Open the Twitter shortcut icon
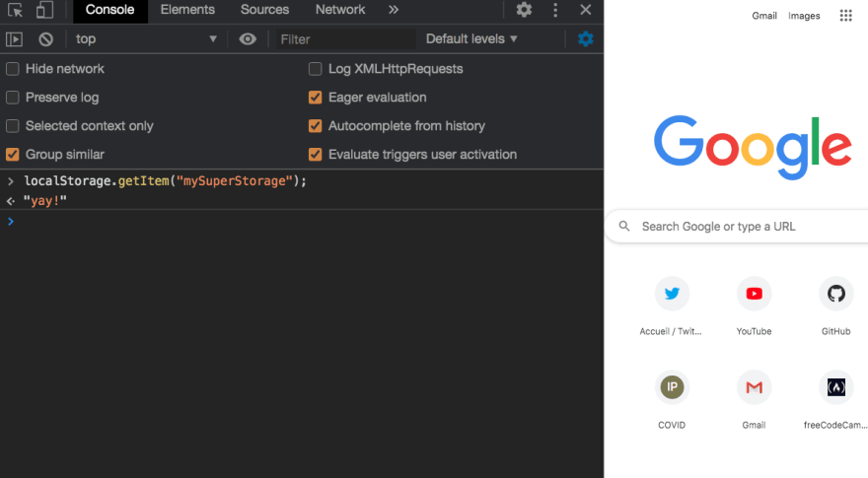This screenshot has height=478, width=868. tap(672, 294)
